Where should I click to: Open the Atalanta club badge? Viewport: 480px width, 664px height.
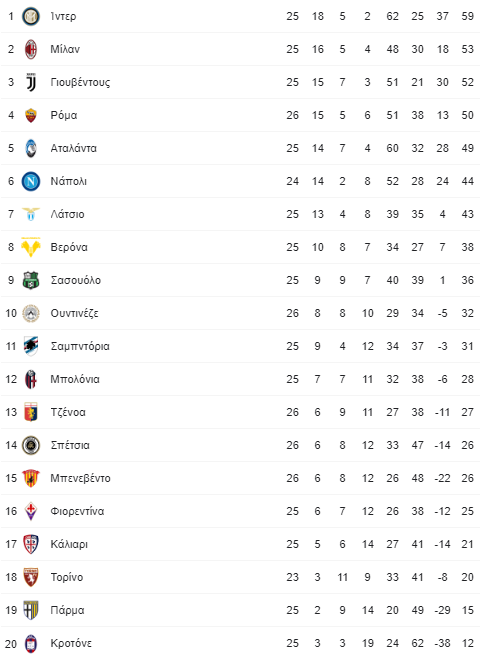point(31,148)
